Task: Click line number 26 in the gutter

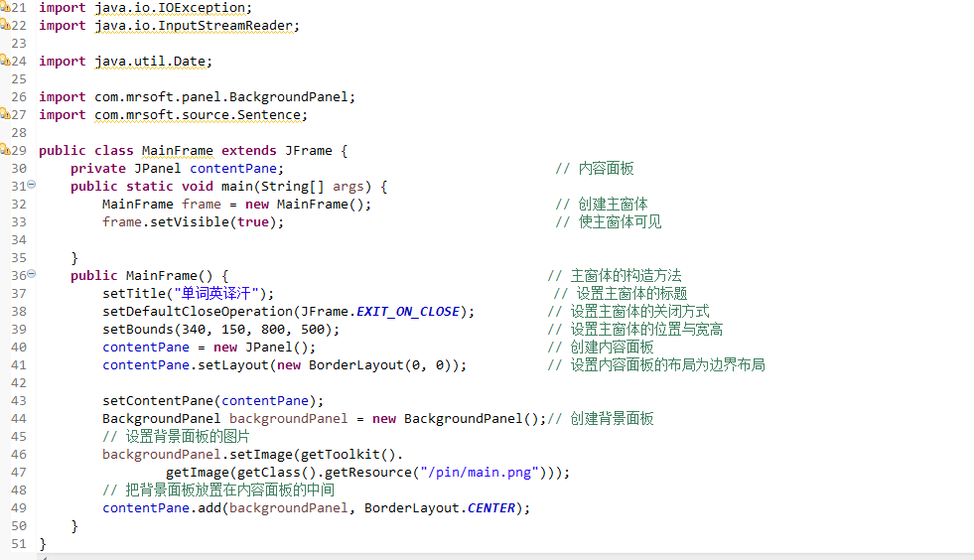Action: (19, 97)
